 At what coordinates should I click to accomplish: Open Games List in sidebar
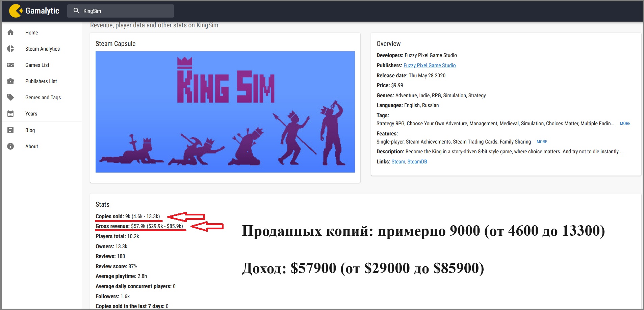[37, 65]
